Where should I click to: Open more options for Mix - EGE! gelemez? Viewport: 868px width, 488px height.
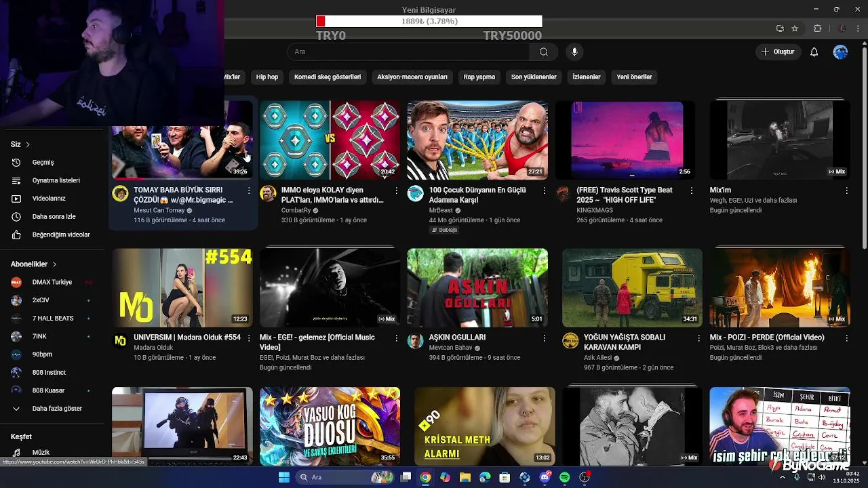[397, 338]
